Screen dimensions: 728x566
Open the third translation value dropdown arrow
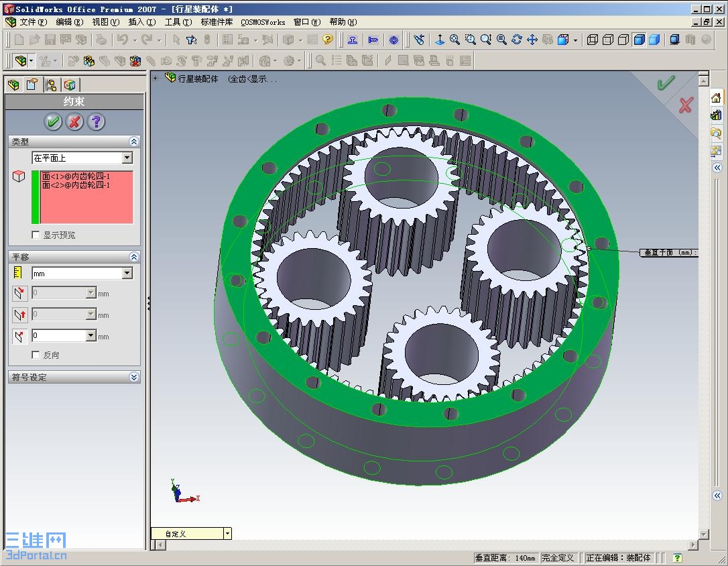pyautogui.click(x=91, y=335)
